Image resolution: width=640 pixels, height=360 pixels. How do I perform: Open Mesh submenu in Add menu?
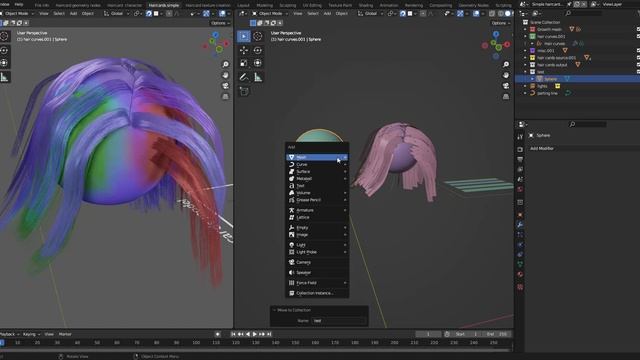(x=317, y=157)
